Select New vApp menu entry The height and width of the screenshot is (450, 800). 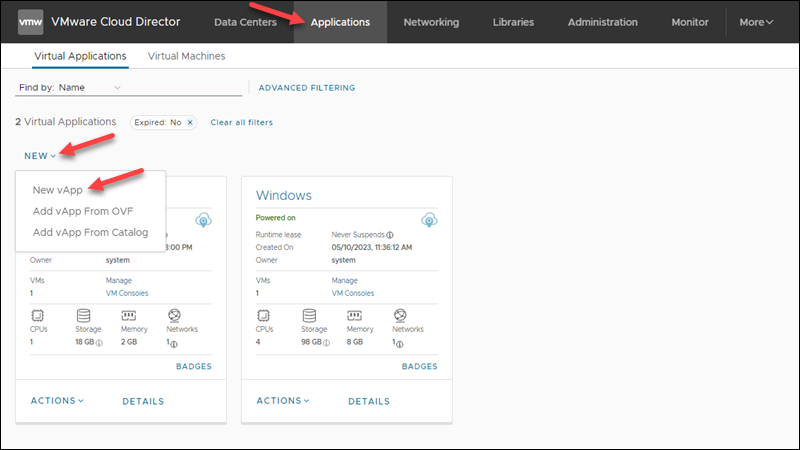[x=58, y=190]
